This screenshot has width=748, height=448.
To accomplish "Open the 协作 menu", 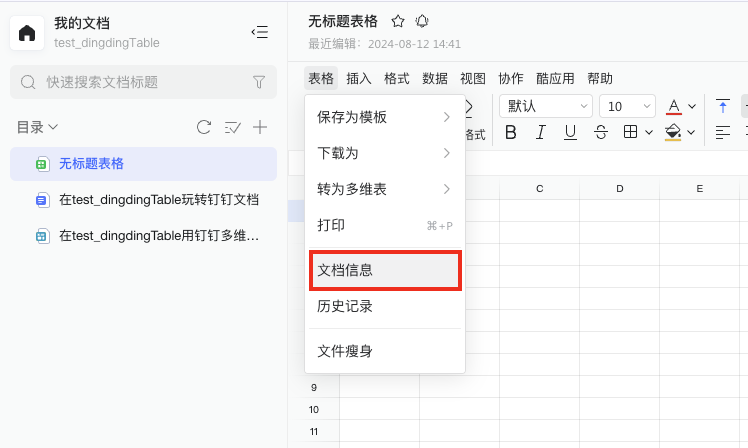I will click(x=511, y=78).
